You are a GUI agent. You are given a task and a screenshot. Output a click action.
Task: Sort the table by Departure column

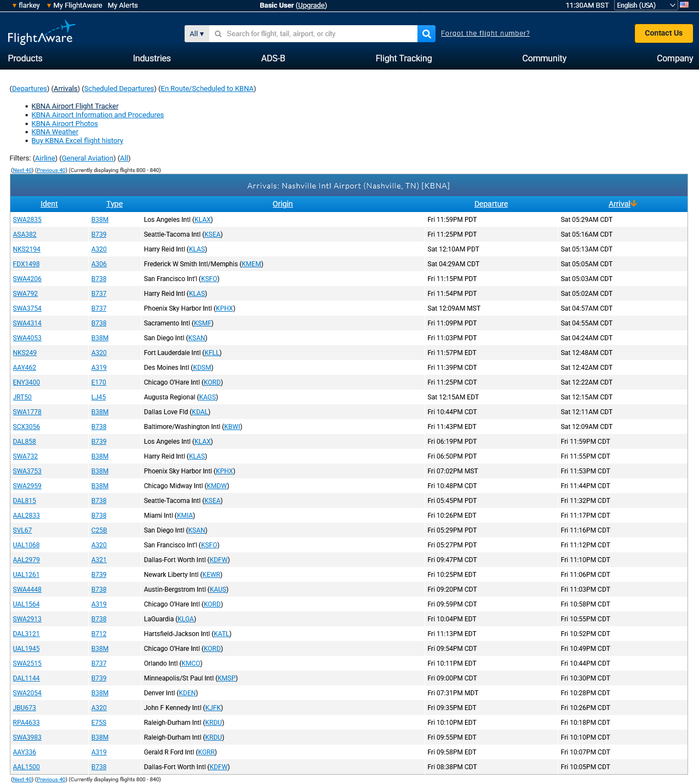coord(491,204)
